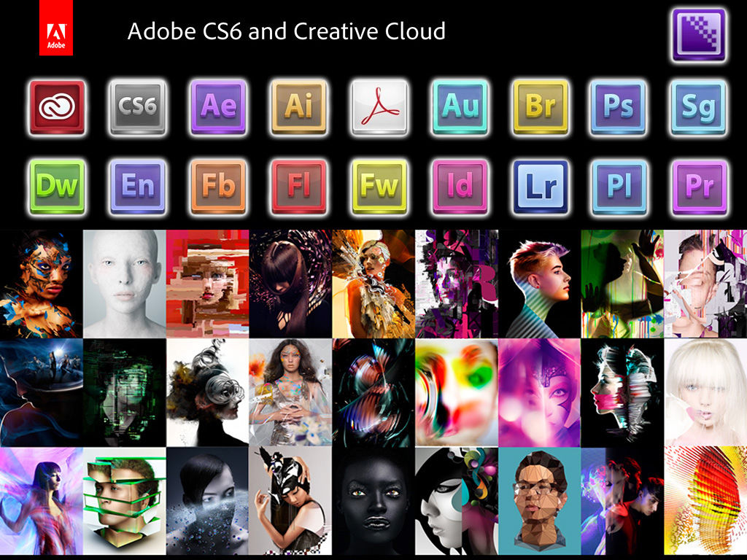Select the torn-paper face collage artwork
This screenshot has width=747, height=560.
pos(705,284)
